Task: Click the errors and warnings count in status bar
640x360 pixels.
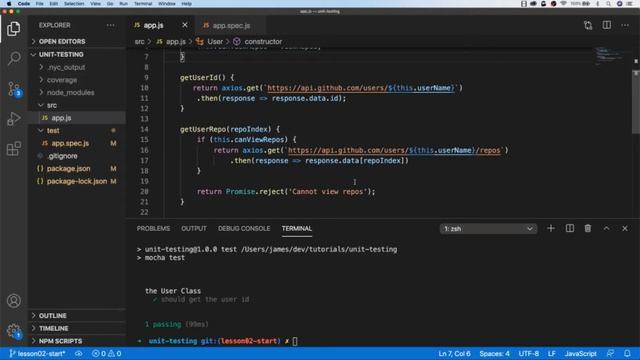Action: (107, 353)
